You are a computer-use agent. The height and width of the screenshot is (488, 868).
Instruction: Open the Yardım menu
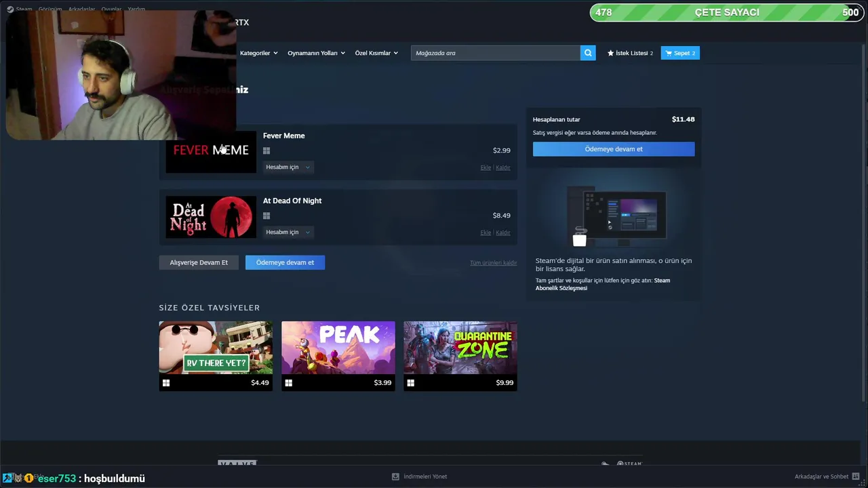(x=136, y=9)
